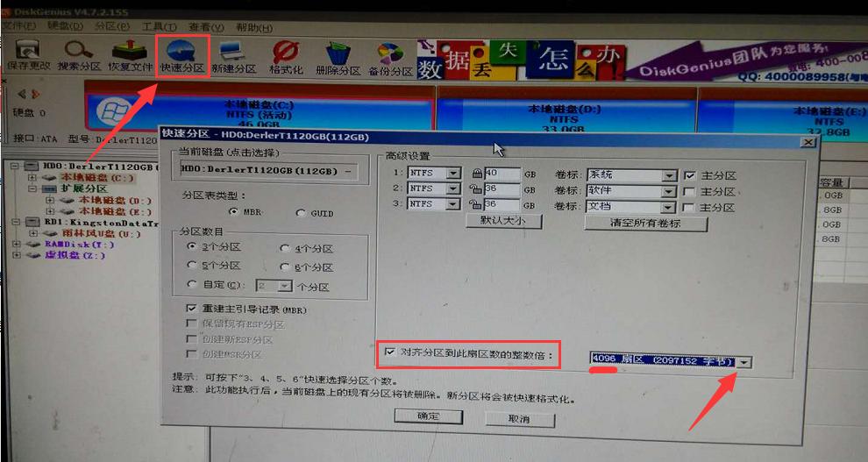Image resolution: width=868 pixels, height=462 pixels.
Task: Select the Format (格式化) toolbar icon
Action: click(x=286, y=58)
